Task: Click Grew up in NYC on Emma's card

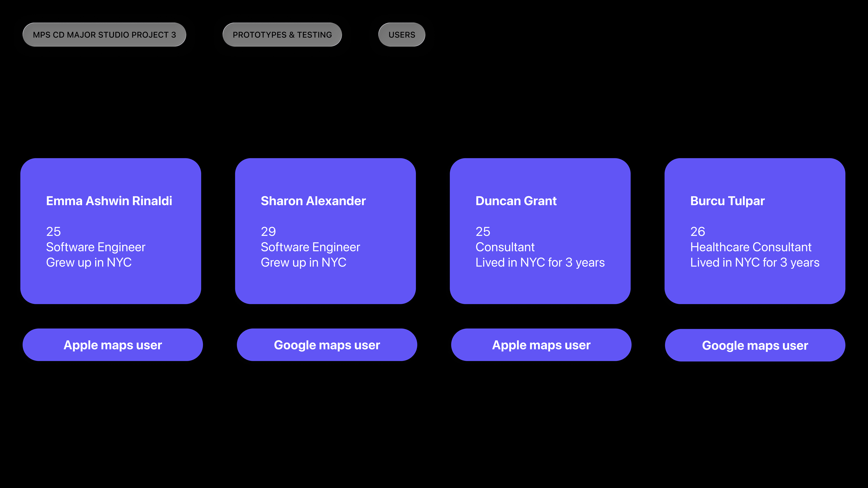Action: [89, 262]
